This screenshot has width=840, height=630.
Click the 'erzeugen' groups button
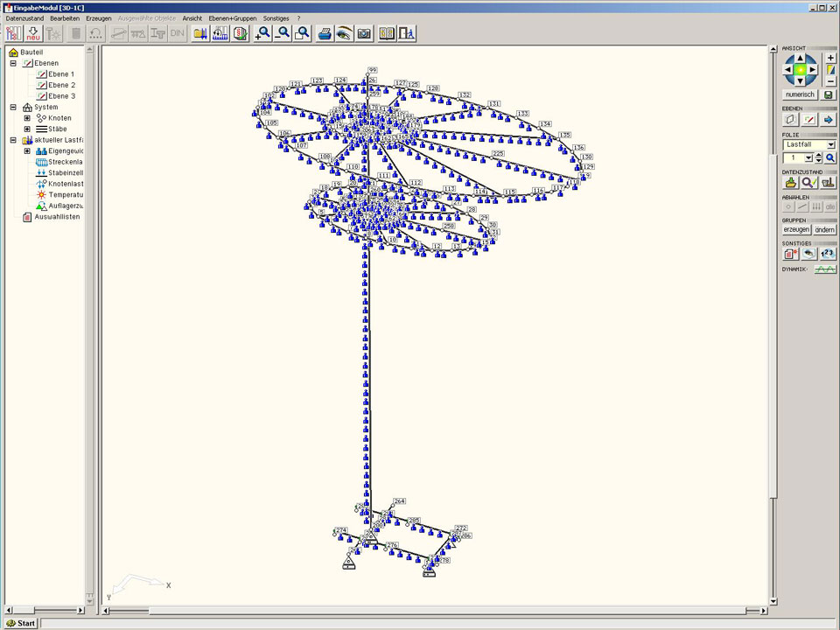click(796, 229)
